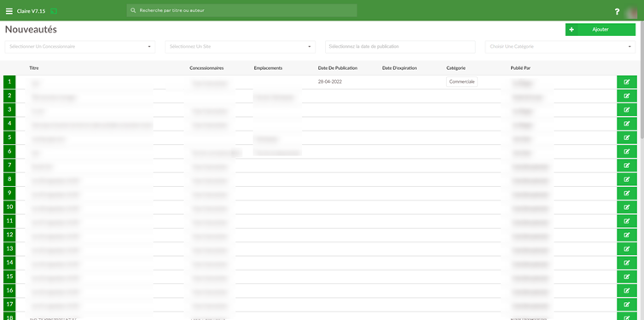
Task: Click the date 28-04-2022 in row 1
Action: tap(330, 82)
